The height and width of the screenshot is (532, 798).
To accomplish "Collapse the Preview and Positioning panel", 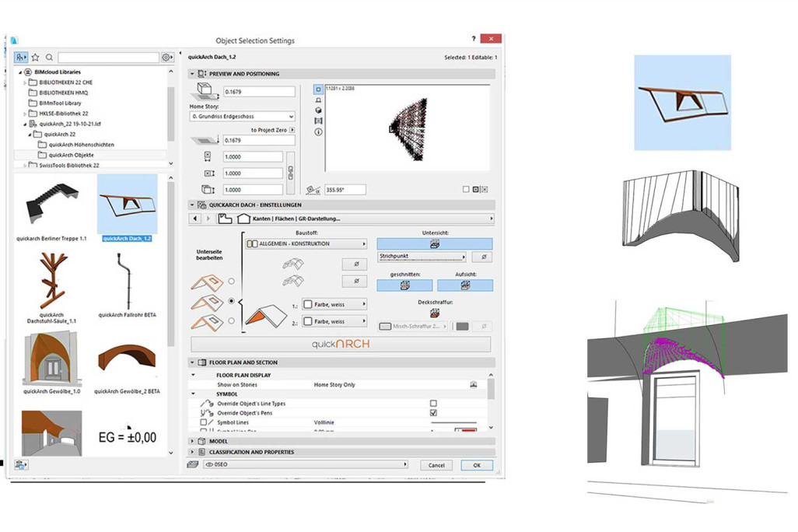I will click(192, 73).
